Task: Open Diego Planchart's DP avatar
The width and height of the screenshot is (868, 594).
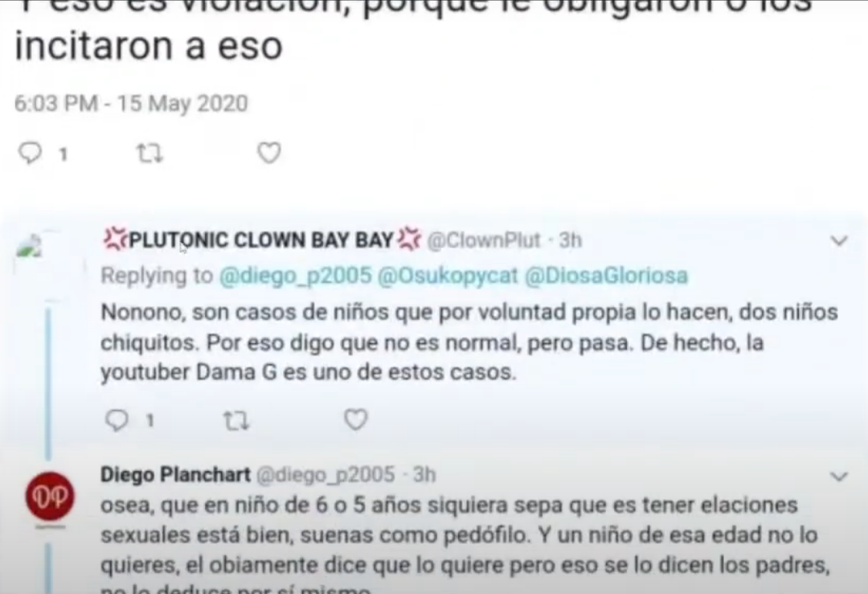Action: 51,496
